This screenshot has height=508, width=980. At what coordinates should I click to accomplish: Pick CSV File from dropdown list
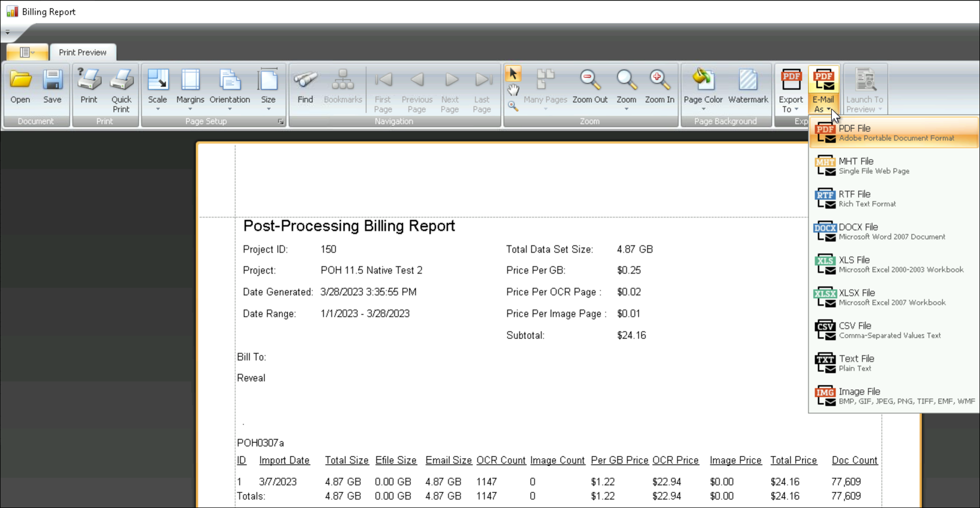[x=893, y=330]
